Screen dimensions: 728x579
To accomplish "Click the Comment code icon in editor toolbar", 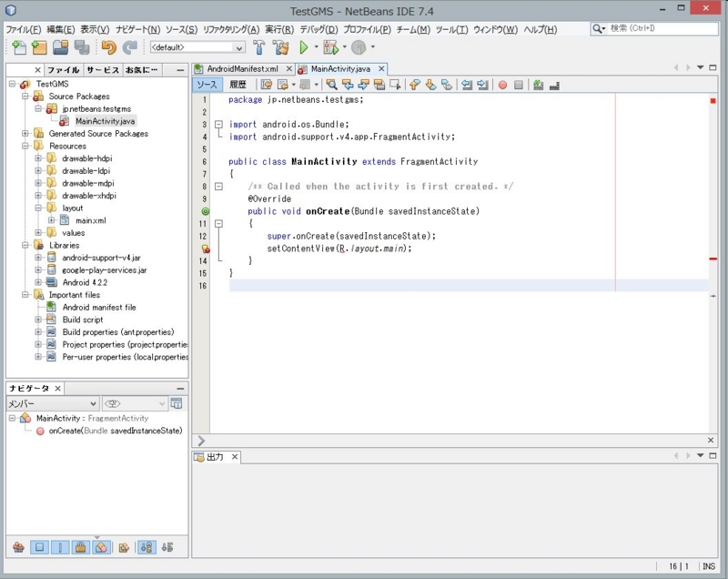I will [538, 85].
